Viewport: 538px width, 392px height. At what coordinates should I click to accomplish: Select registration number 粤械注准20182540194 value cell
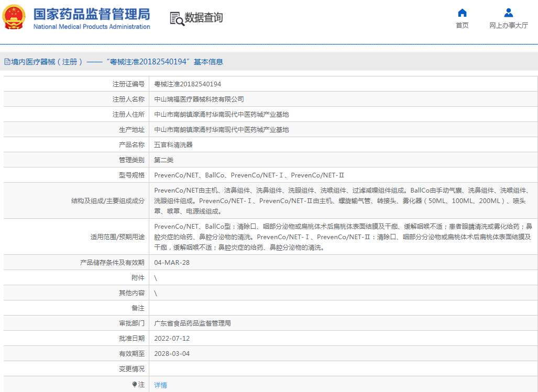[x=188, y=84]
